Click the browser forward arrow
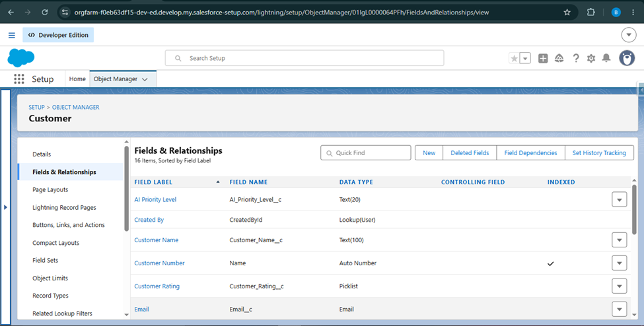 28,13
